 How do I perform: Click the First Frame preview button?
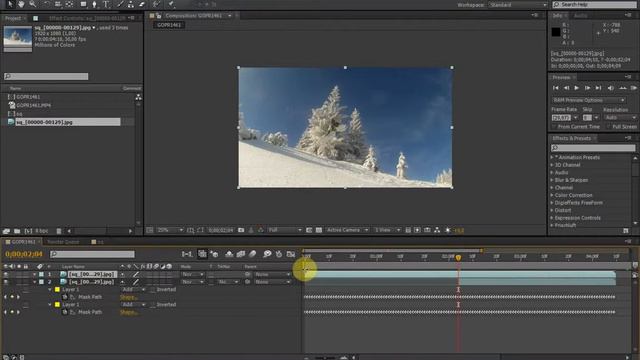pyautogui.click(x=556, y=88)
